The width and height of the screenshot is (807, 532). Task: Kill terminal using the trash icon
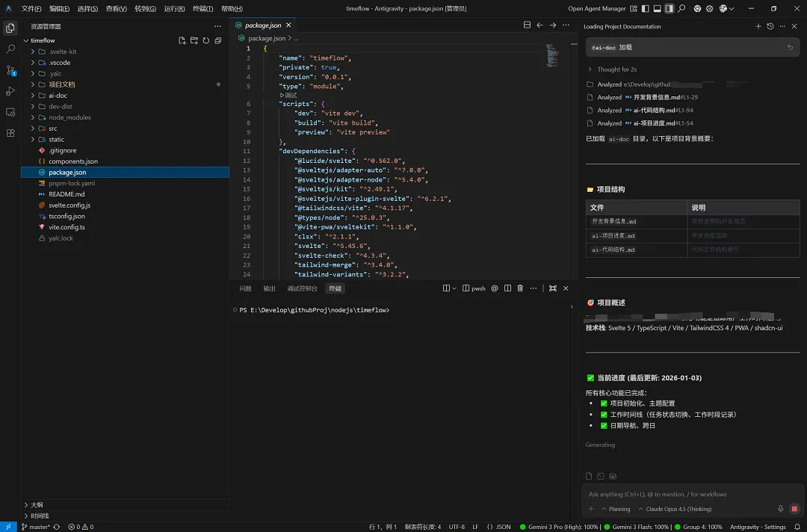point(520,288)
